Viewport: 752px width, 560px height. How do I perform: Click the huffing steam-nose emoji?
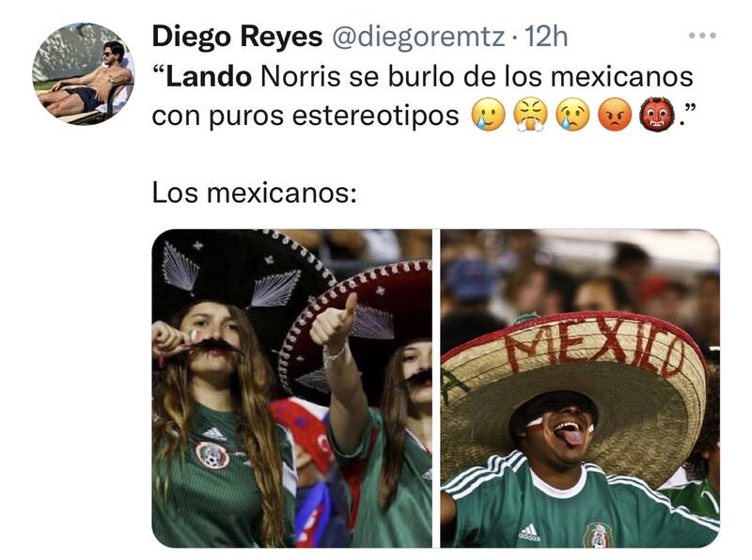(530, 115)
